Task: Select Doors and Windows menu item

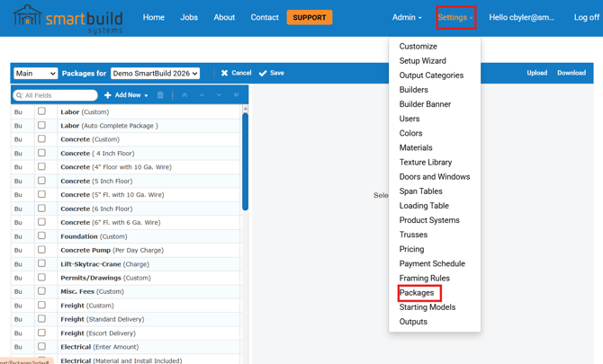Action: (x=435, y=177)
